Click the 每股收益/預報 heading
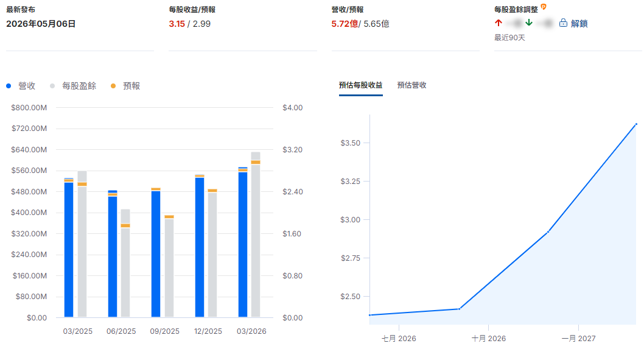644x346 pixels. click(192, 10)
